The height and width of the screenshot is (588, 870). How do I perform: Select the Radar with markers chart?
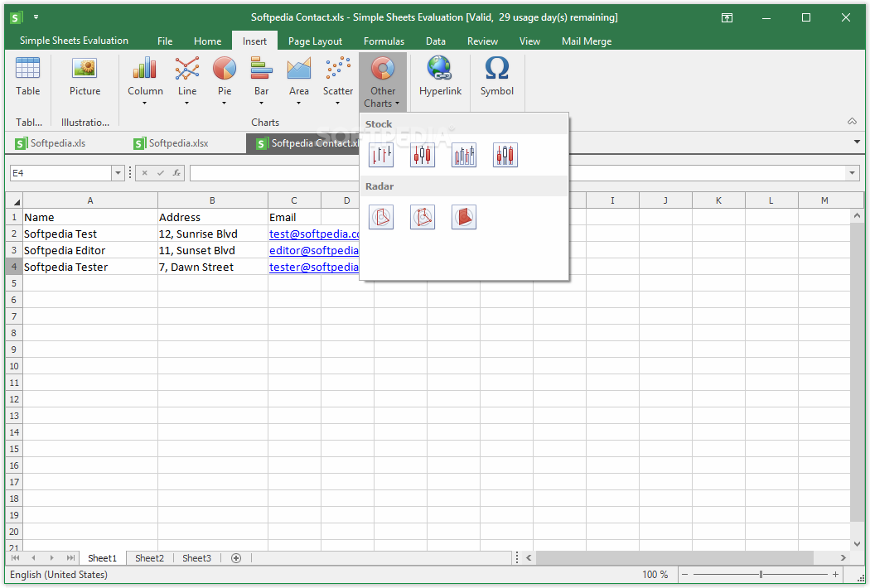[423, 217]
